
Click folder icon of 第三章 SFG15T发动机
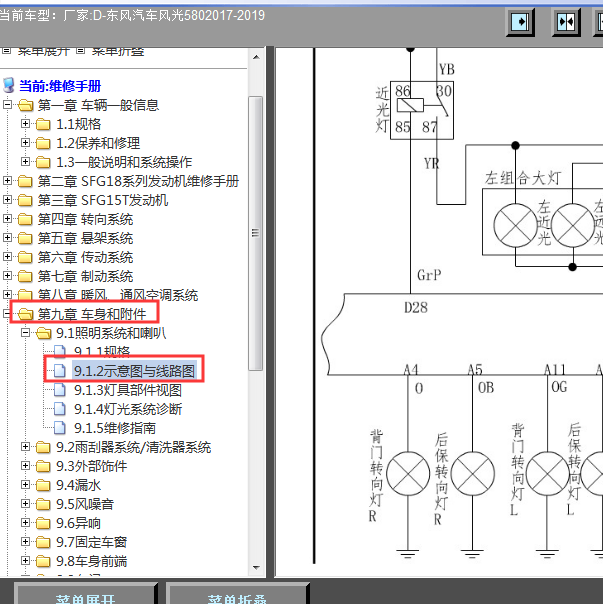click(25, 200)
